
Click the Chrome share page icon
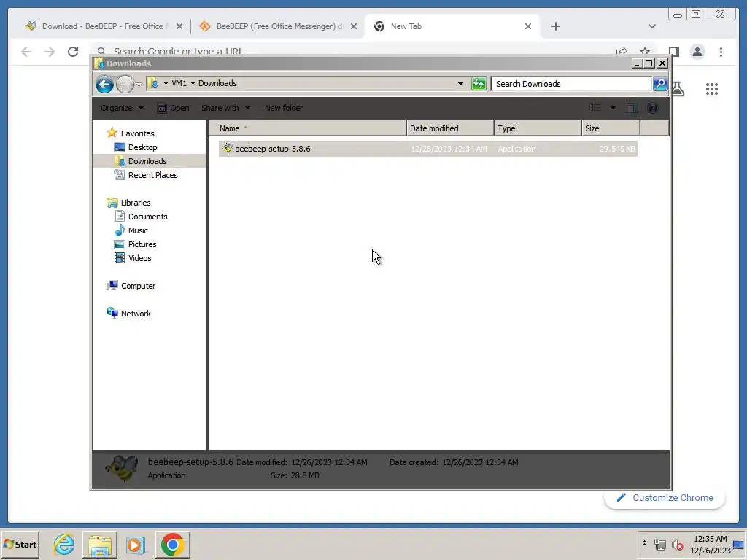click(x=622, y=51)
